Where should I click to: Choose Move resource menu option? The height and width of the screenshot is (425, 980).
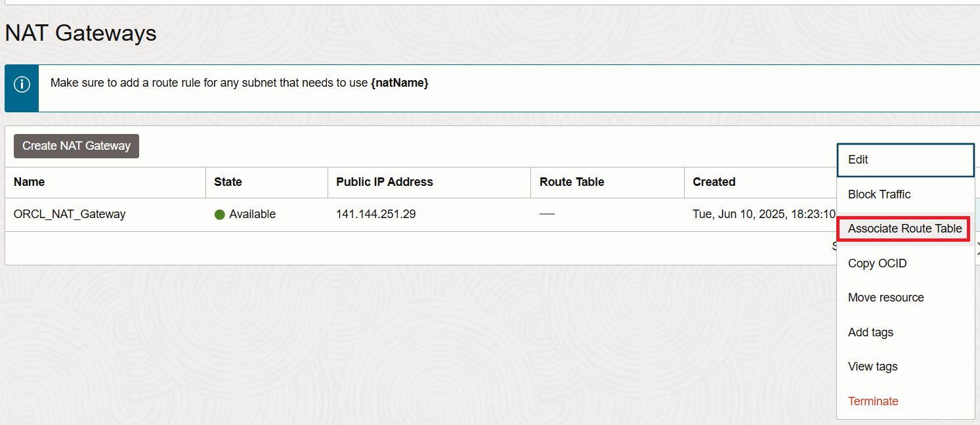pyautogui.click(x=905, y=298)
